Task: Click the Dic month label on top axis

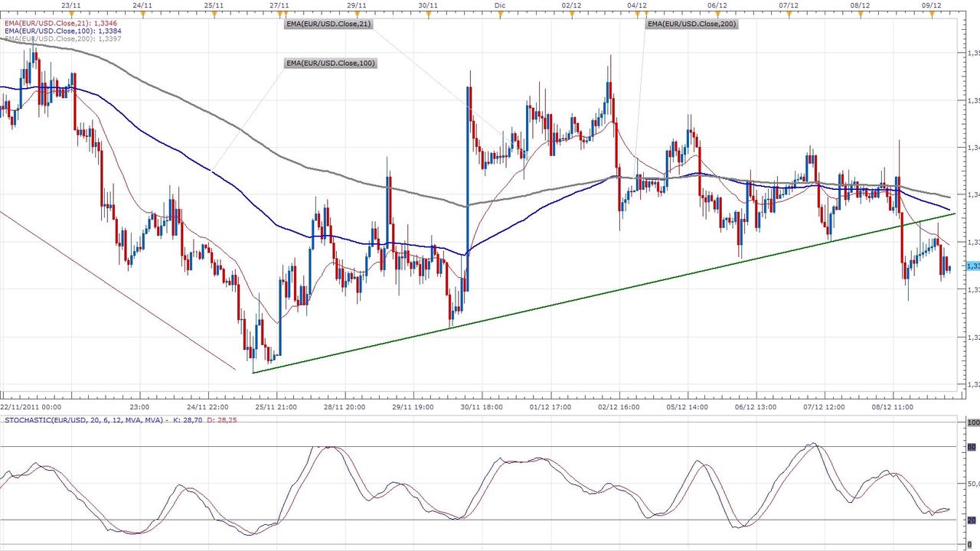Action: 500,5
